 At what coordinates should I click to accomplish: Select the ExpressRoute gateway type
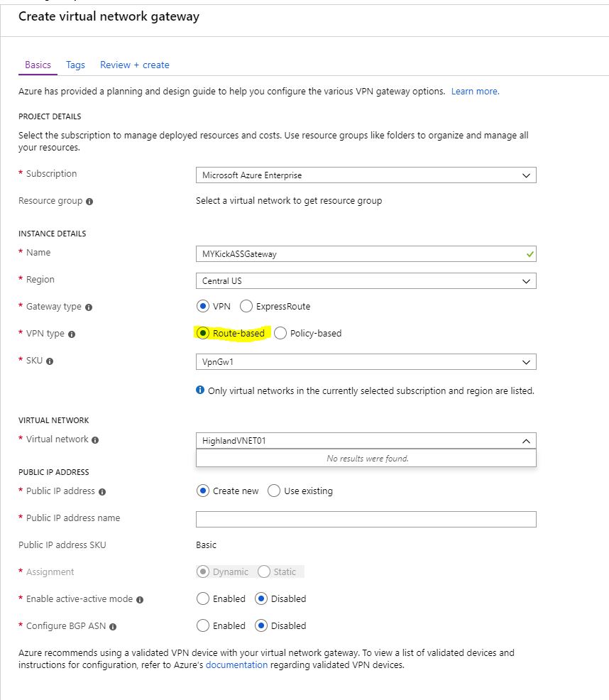point(246,306)
